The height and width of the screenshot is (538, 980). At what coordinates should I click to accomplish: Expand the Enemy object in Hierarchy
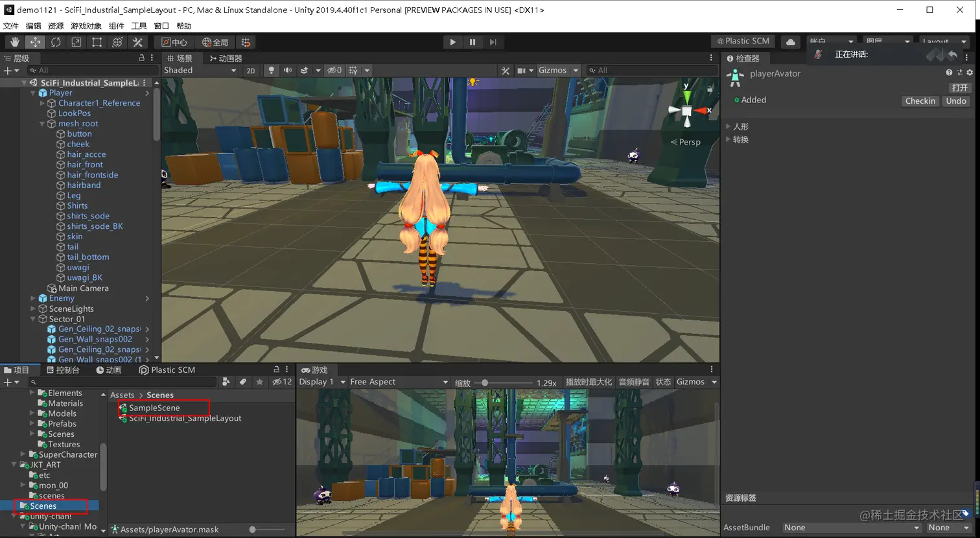[33, 298]
